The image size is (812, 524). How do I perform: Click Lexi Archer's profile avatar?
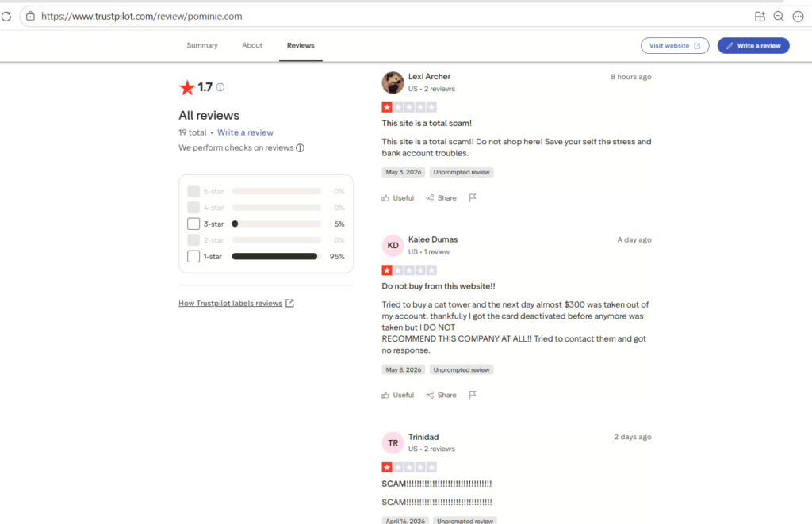click(393, 82)
